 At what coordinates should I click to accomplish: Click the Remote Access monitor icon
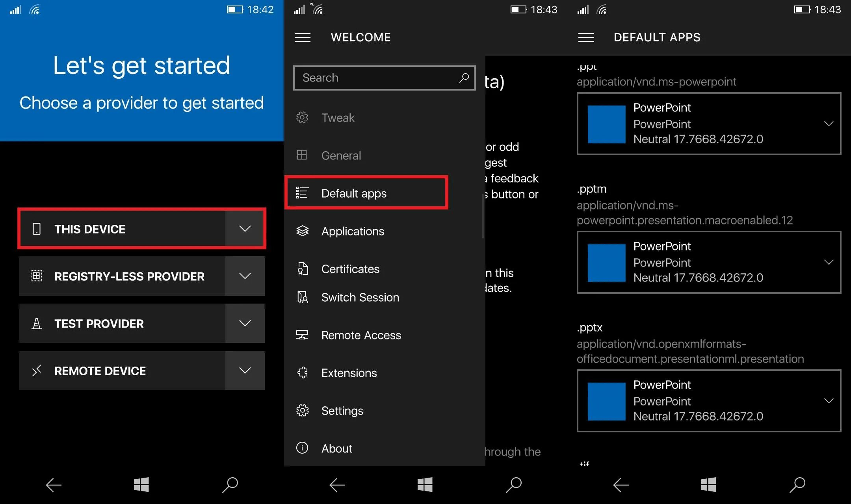302,335
